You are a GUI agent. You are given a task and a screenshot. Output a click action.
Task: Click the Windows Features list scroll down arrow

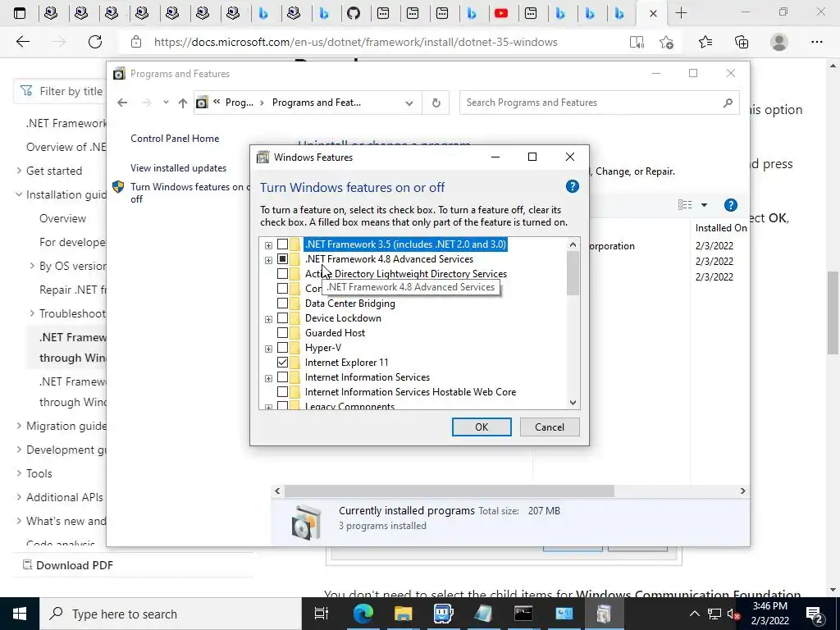[573, 403]
